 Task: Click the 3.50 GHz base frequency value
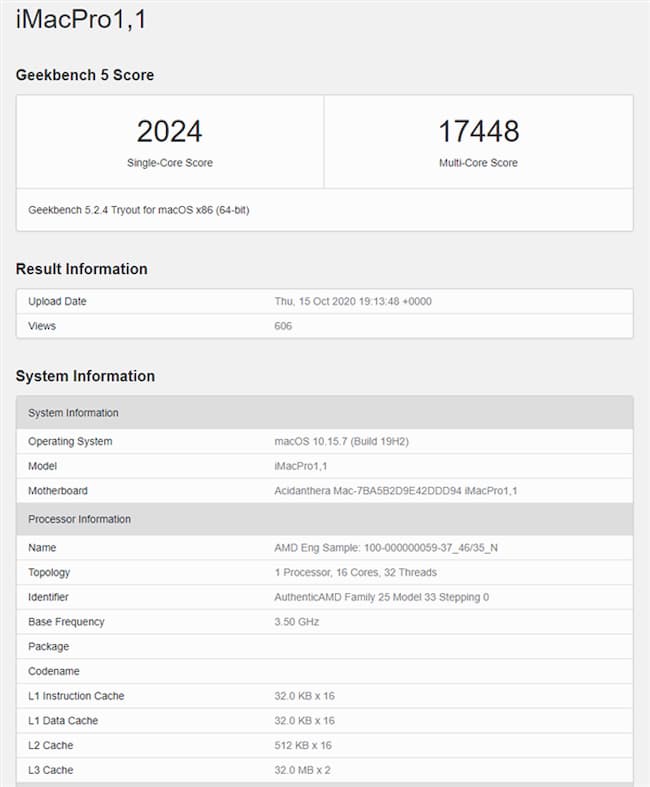pos(297,622)
